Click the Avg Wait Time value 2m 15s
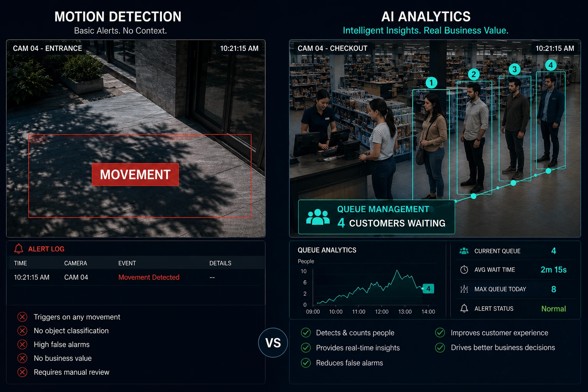The image size is (588, 392). [x=554, y=269]
